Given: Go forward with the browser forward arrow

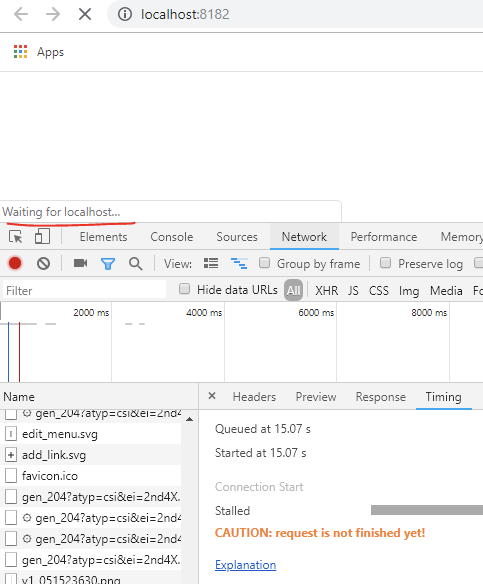Looking at the screenshot, I should click(x=53, y=15).
